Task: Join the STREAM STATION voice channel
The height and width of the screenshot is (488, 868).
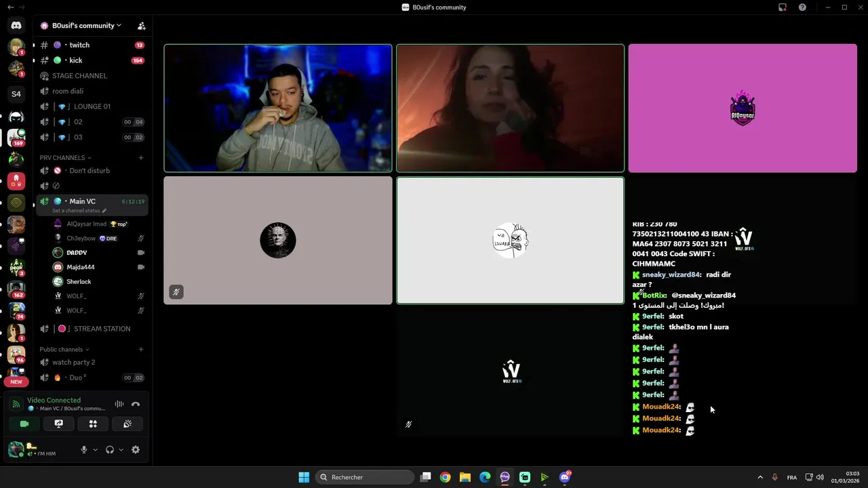Action: tap(92, 329)
